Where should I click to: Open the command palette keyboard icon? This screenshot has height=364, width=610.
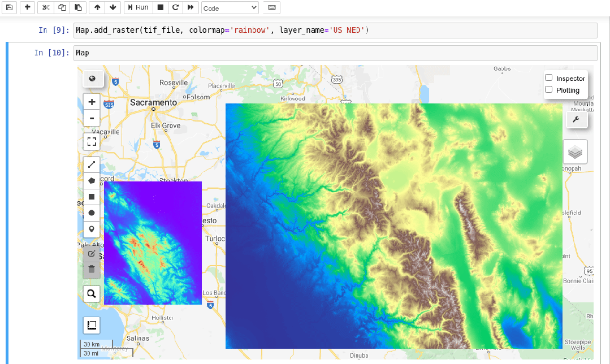click(271, 8)
